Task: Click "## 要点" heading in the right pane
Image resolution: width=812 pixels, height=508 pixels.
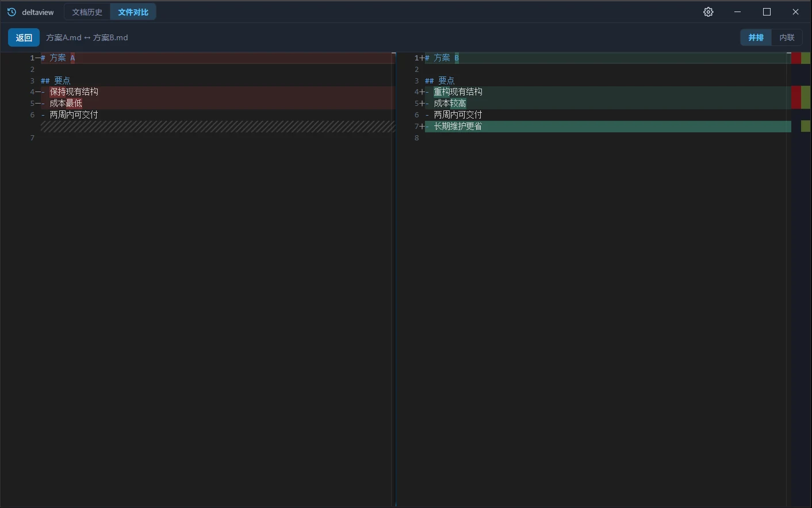Action: click(x=440, y=81)
